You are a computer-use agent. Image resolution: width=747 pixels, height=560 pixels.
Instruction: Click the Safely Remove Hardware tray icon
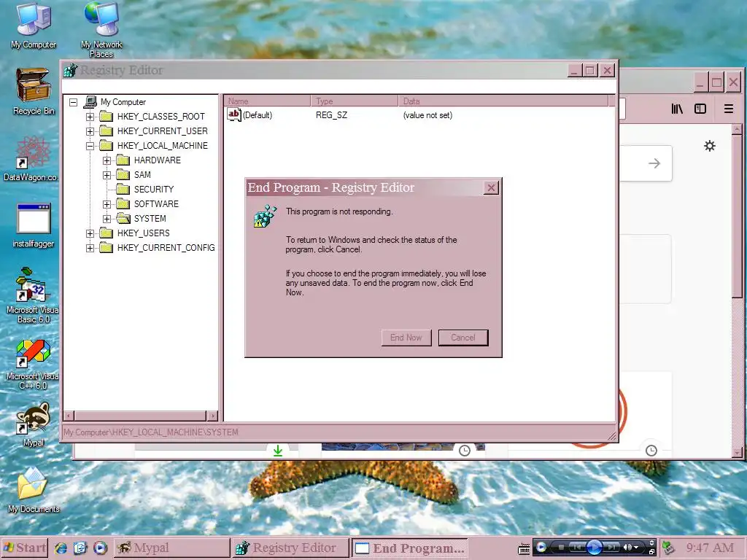[668, 548]
